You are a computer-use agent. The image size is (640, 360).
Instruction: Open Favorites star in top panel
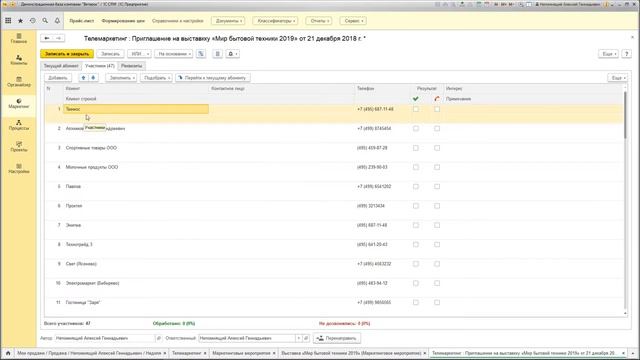tap(20, 20)
